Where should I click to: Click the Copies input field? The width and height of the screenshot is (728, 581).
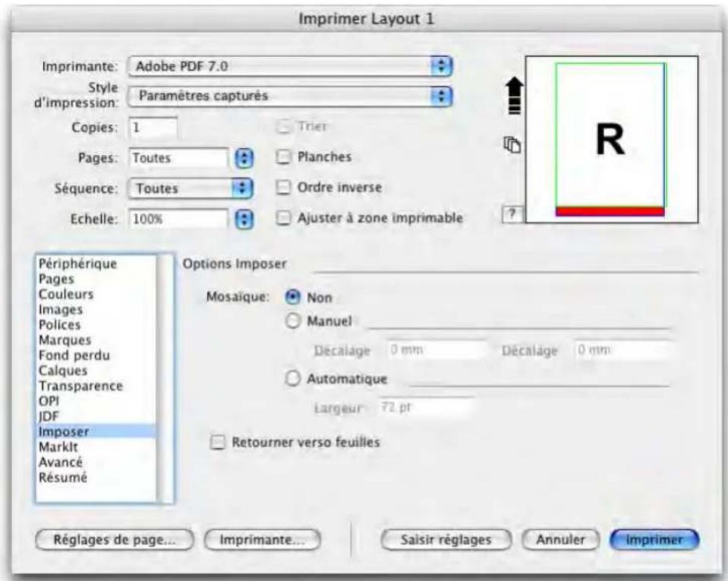pyautogui.click(x=153, y=128)
